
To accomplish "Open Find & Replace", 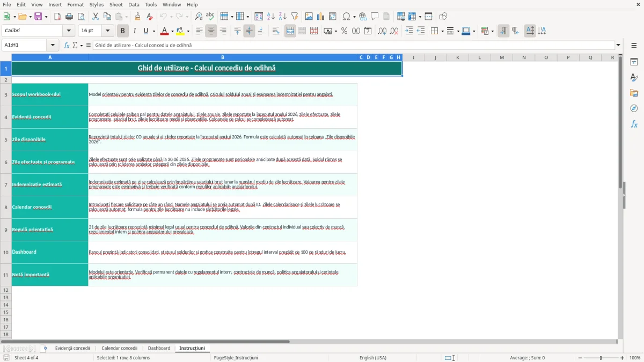I will coord(199,17).
